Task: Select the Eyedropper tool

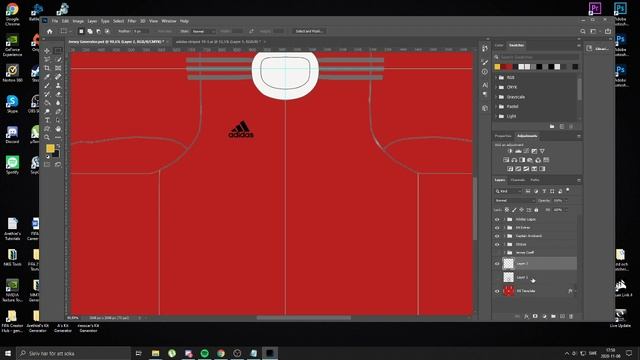Action: 47,77
